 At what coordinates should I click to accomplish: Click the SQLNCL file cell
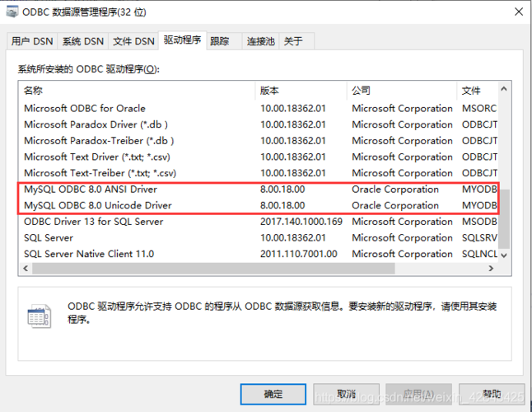(x=479, y=254)
